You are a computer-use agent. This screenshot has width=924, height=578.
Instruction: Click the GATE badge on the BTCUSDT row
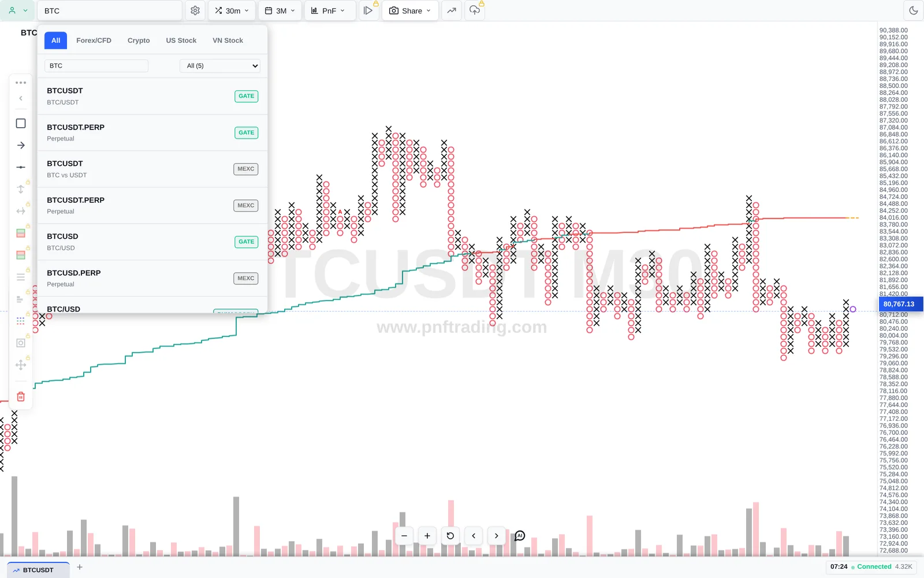(247, 96)
